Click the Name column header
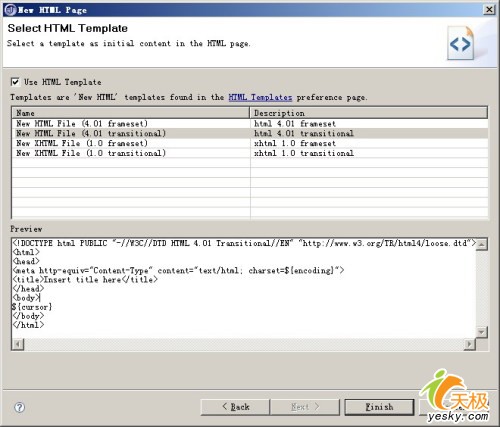This screenshot has width=500, height=427. click(x=131, y=113)
